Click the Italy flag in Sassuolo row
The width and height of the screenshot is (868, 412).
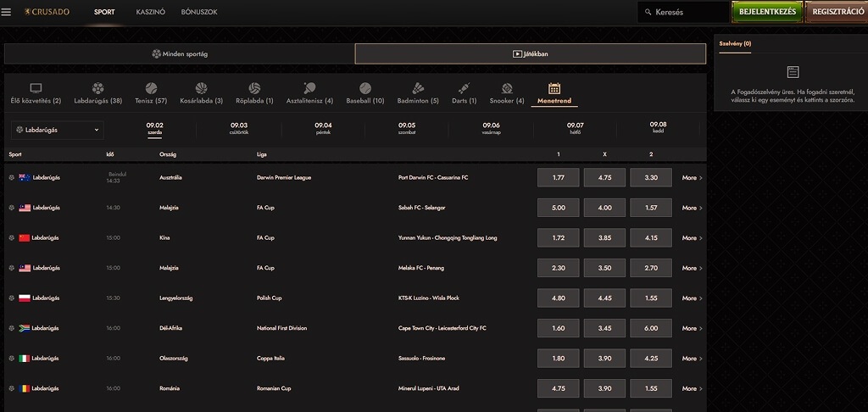pos(25,359)
